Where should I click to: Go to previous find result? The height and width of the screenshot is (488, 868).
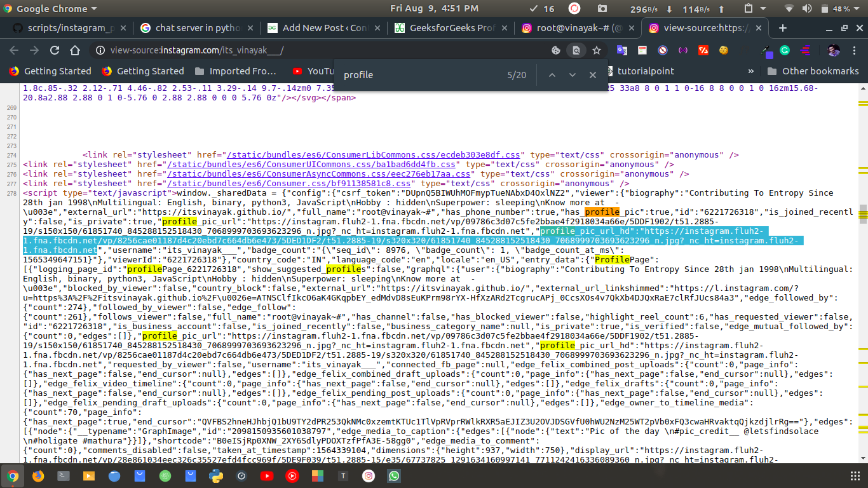(552, 75)
